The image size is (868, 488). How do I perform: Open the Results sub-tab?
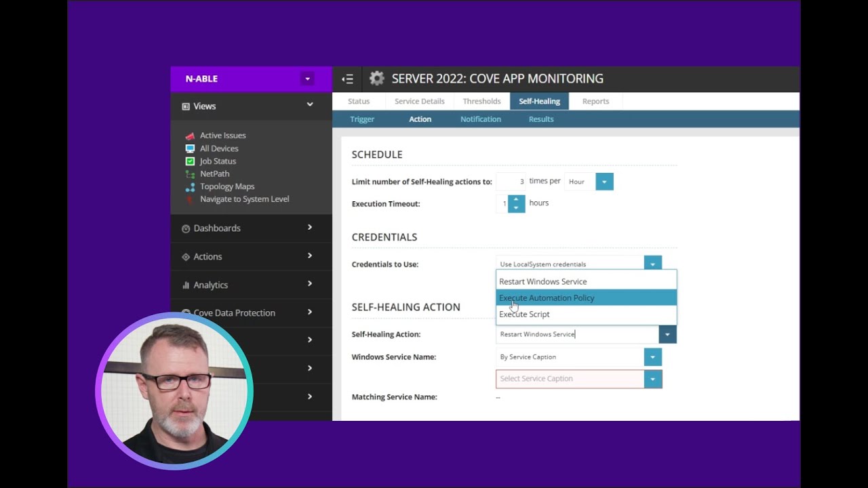pos(541,119)
